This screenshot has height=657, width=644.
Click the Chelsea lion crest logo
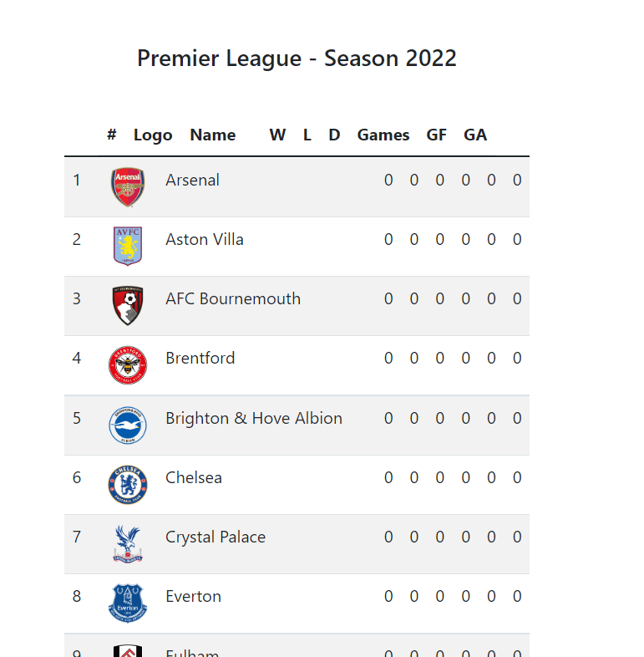128,485
